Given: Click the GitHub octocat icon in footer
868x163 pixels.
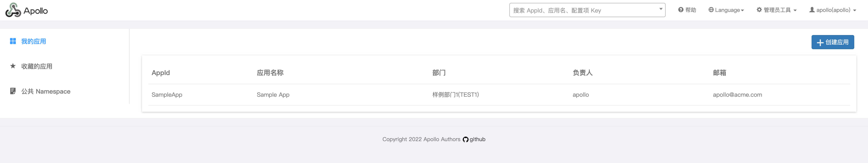Looking at the screenshot, I should pos(465,140).
